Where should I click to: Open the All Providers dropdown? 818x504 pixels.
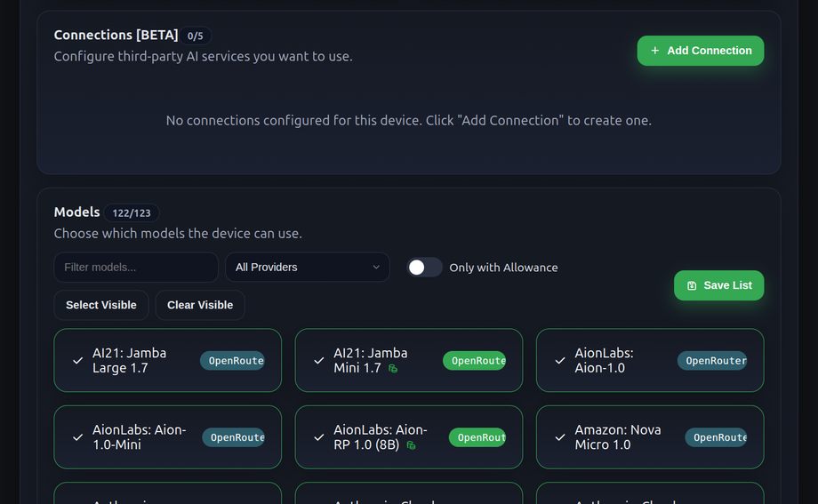(307, 268)
